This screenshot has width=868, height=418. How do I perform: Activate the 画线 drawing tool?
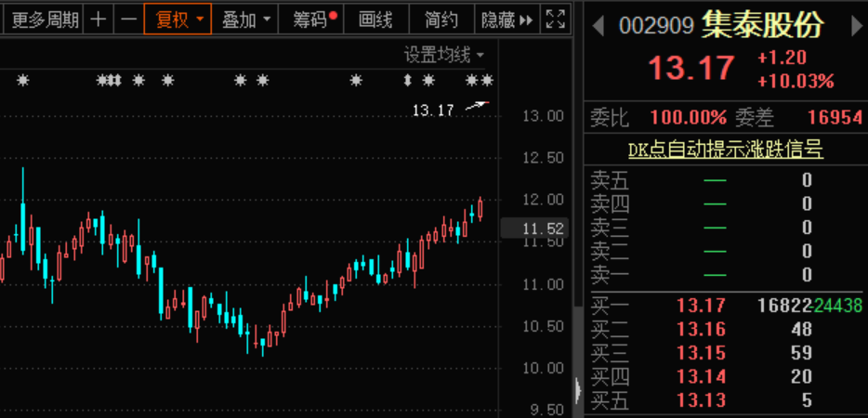[375, 20]
